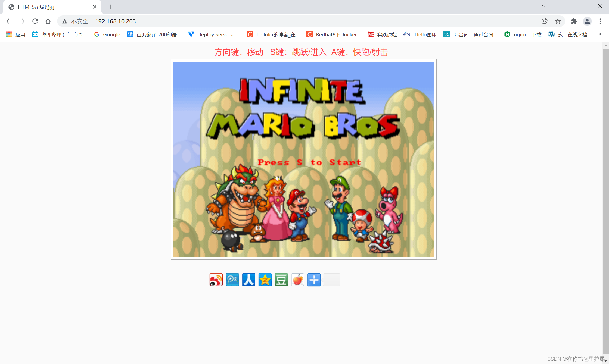The width and height of the screenshot is (609, 364).
Task: Open the extensions puzzle icon
Action: tap(574, 21)
